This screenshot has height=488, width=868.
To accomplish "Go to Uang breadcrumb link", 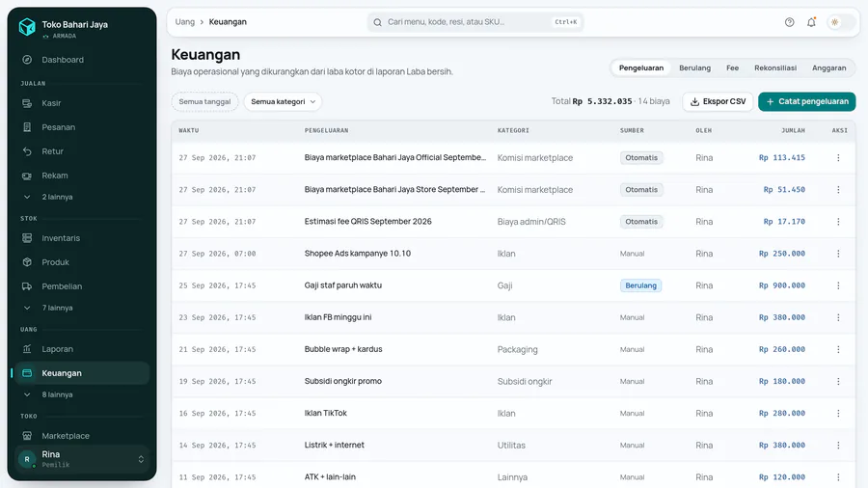I will (x=185, y=22).
